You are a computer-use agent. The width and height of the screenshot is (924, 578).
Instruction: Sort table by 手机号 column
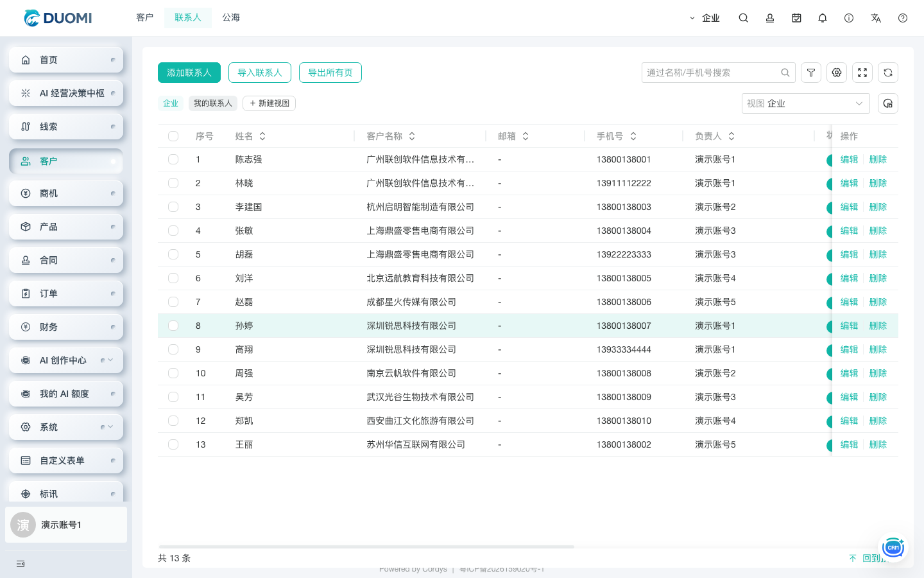click(633, 136)
